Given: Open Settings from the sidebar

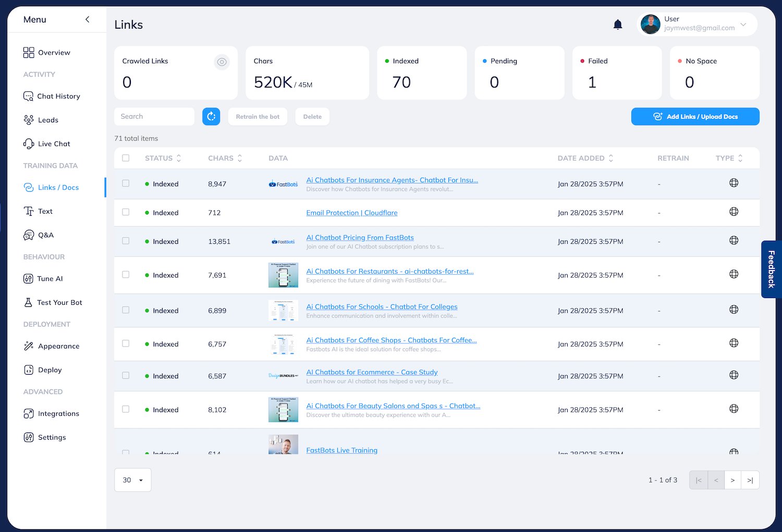Looking at the screenshot, I should point(52,437).
